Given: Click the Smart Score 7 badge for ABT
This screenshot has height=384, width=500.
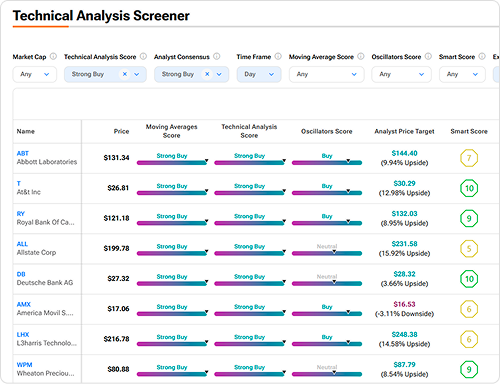Looking at the screenshot, I should 469,158.
